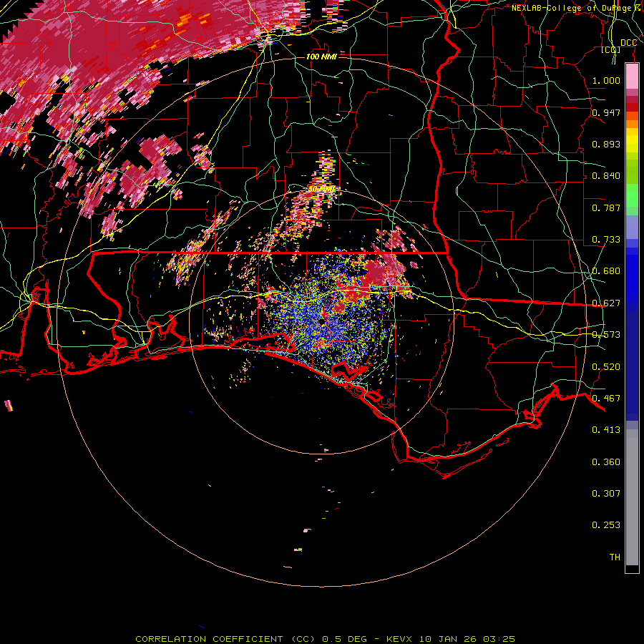Click the light pink top segment of the color bar

[632, 77]
